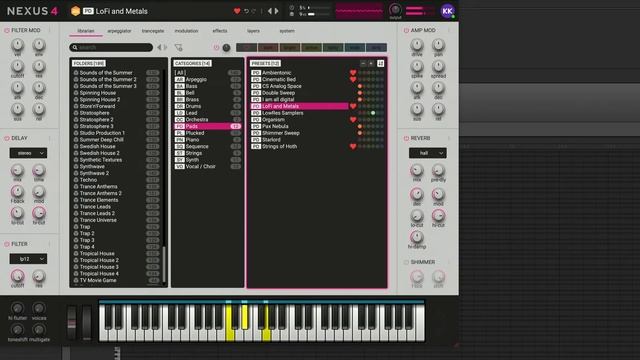Select the Vocal / Choir category
The height and width of the screenshot is (360, 640).
(x=207, y=166)
